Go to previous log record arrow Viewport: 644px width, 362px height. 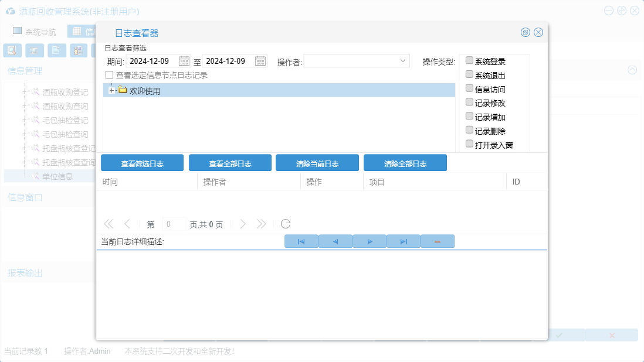(x=335, y=241)
